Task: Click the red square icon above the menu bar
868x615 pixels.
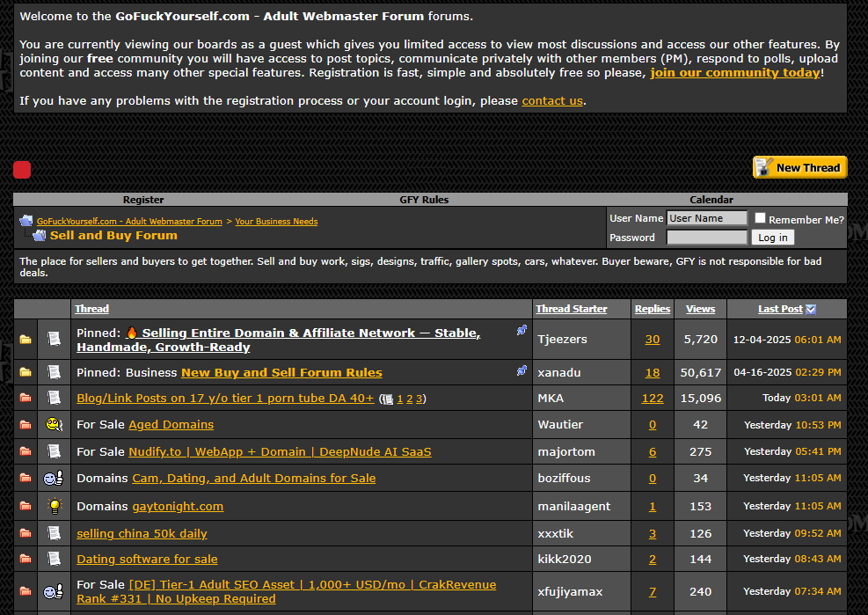Action: [x=22, y=170]
